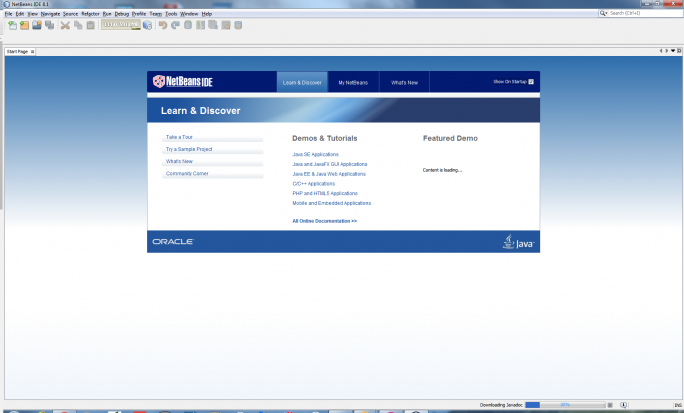Close the Start Page tab
The height and width of the screenshot is (413, 684).
point(32,51)
